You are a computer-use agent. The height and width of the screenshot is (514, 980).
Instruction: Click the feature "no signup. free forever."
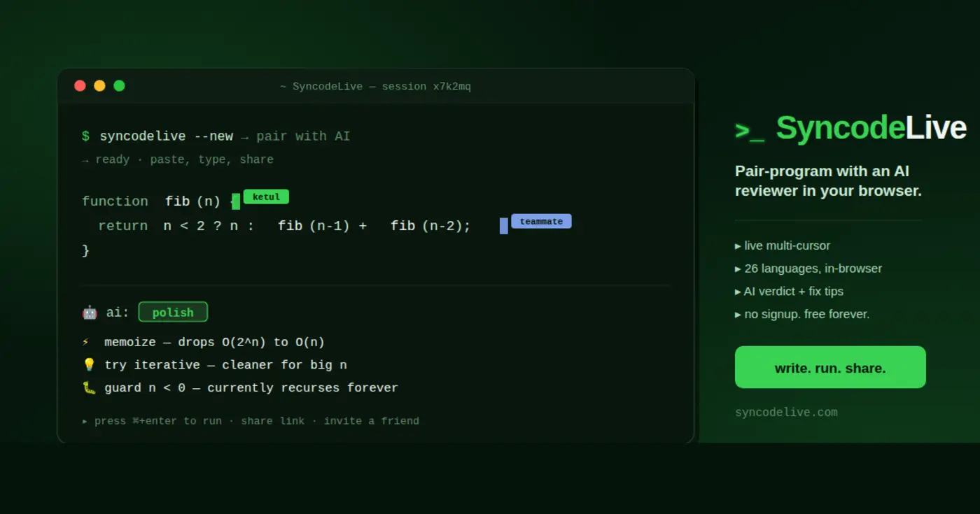(x=807, y=314)
